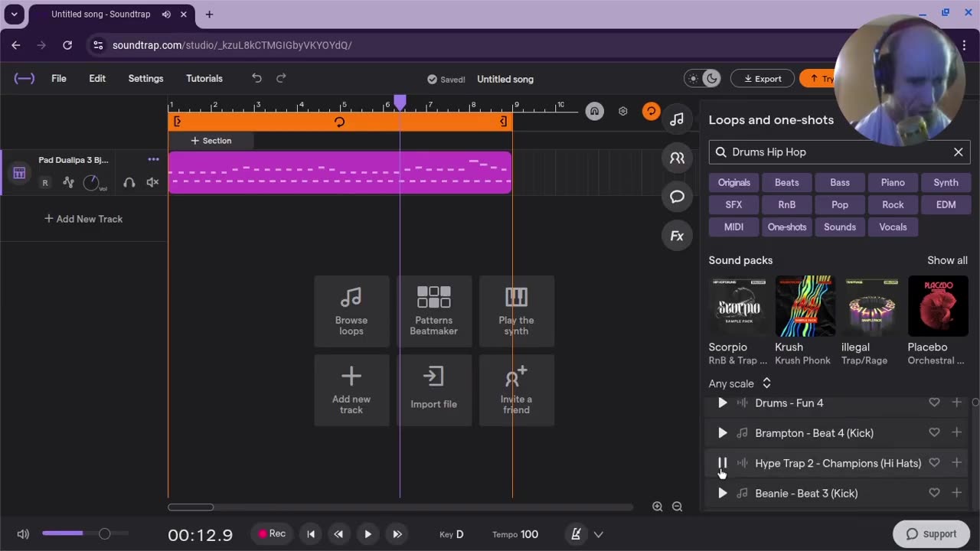Open the Scorpio sound pack
Image resolution: width=980 pixels, height=551 pixels.
tap(738, 306)
